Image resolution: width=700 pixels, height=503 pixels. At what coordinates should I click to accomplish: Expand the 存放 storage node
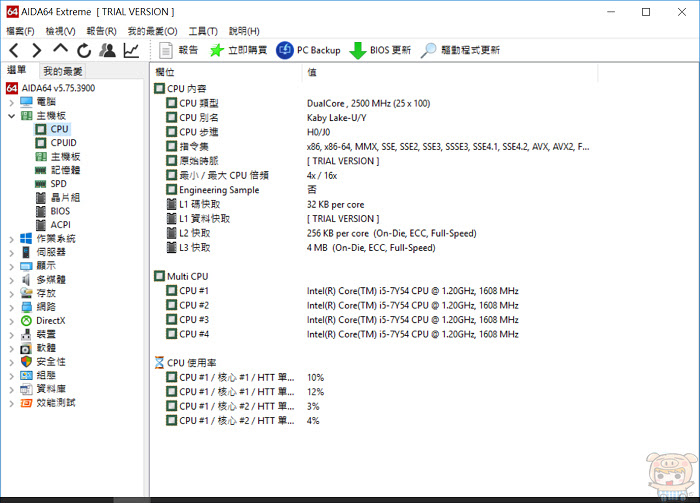pyautogui.click(x=12, y=294)
